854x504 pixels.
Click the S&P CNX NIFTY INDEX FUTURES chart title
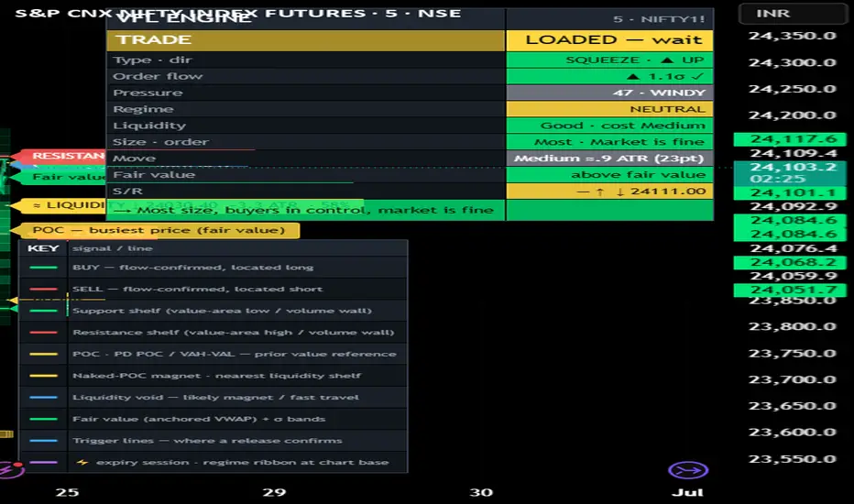[x=238, y=13]
